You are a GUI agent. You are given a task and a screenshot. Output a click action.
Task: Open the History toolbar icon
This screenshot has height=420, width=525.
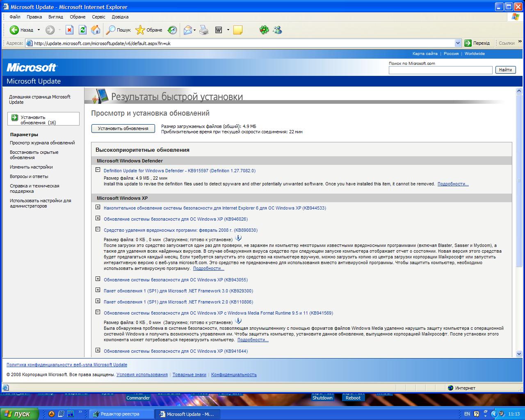(172, 30)
